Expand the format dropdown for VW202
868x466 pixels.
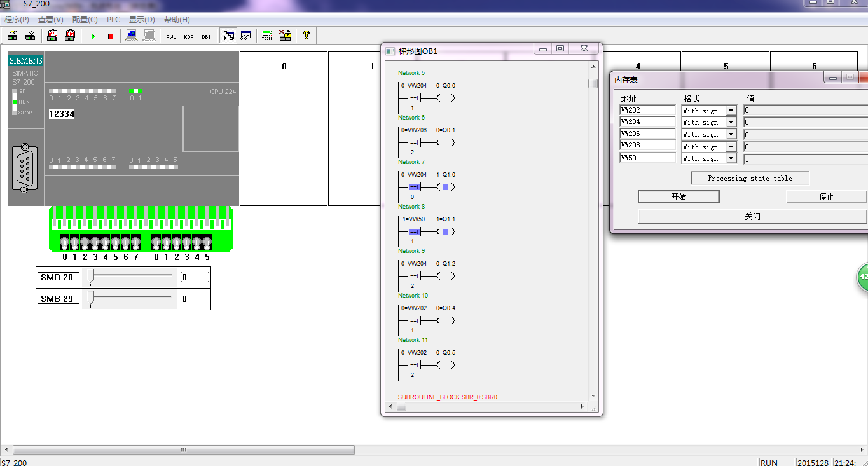pyautogui.click(x=731, y=111)
